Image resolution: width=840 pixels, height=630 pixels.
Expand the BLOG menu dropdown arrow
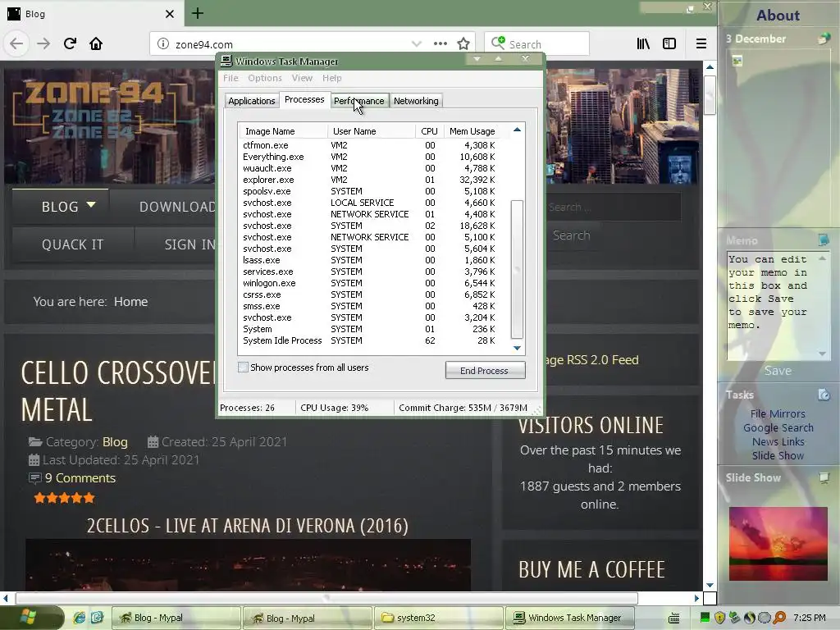click(90, 204)
